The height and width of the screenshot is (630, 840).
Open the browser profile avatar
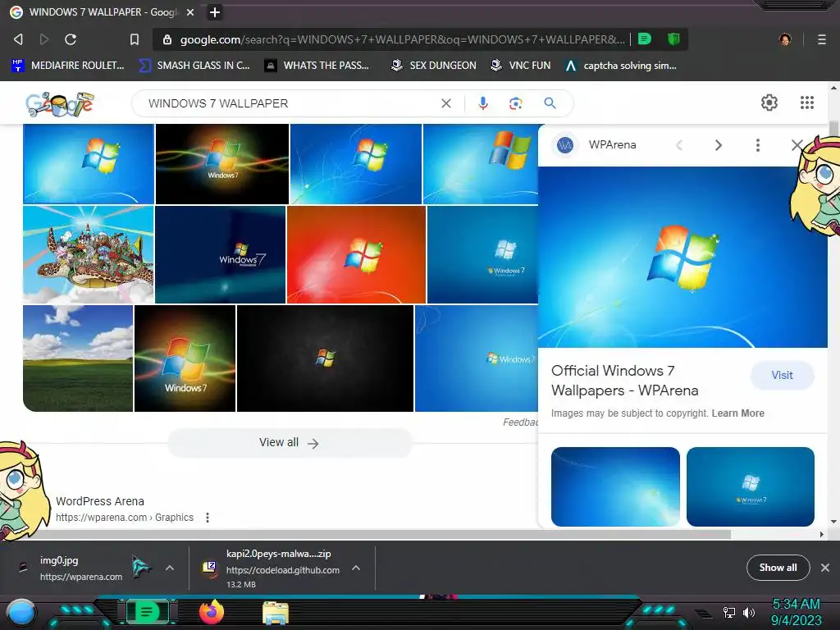coord(785,39)
